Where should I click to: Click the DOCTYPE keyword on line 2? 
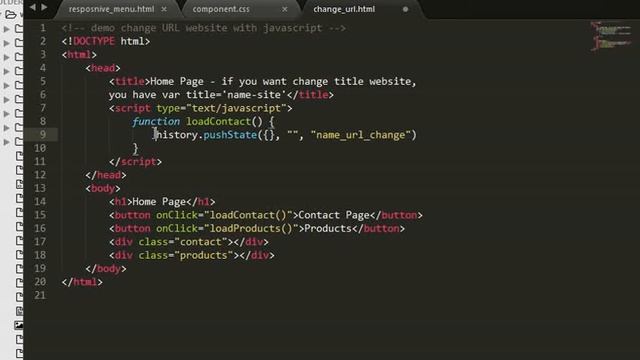point(94,41)
